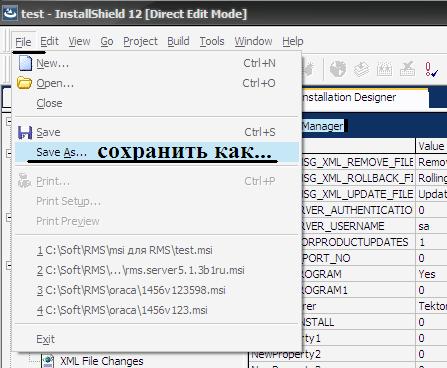Open the Project menu
Image resolution: width=447 pixels, height=368 pixels.
coord(140,41)
